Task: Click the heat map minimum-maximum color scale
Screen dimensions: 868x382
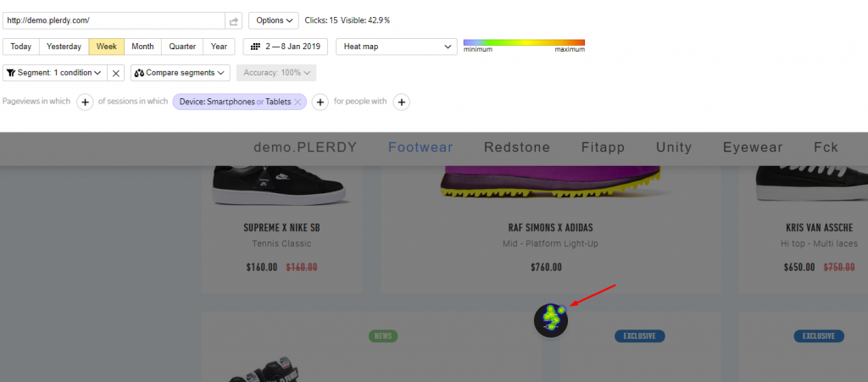Action: pyautogui.click(x=524, y=42)
